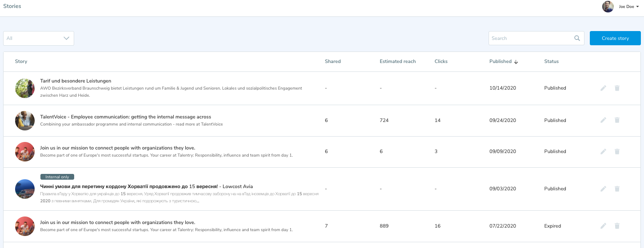Click the Internal only badge
644x248 pixels.
click(57, 177)
